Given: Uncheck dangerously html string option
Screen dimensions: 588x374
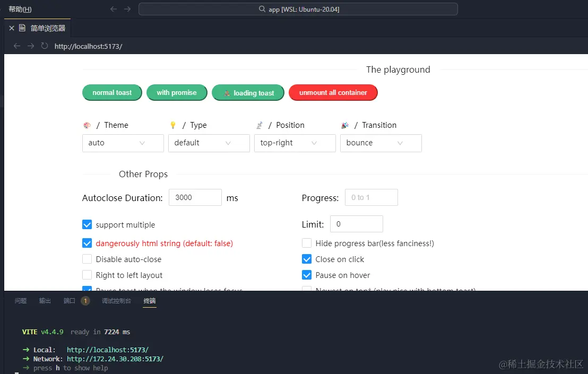Looking at the screenshot, I should (x=87, y=243).
